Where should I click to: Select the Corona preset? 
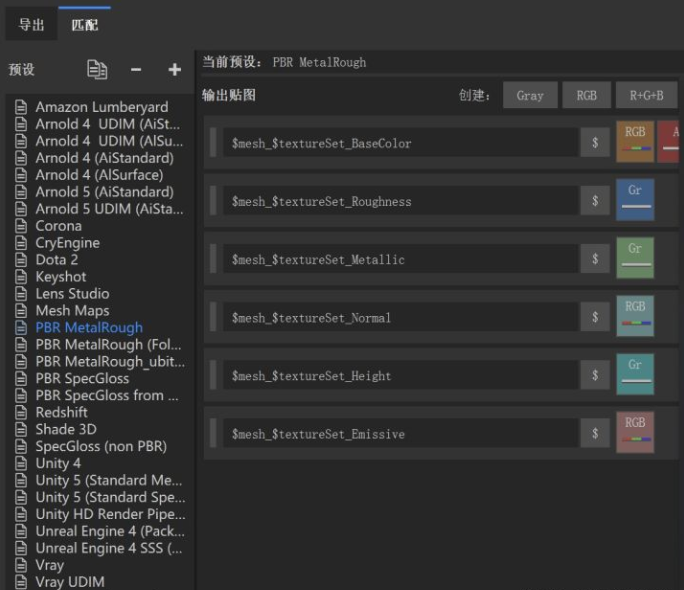tap(58, 226)
